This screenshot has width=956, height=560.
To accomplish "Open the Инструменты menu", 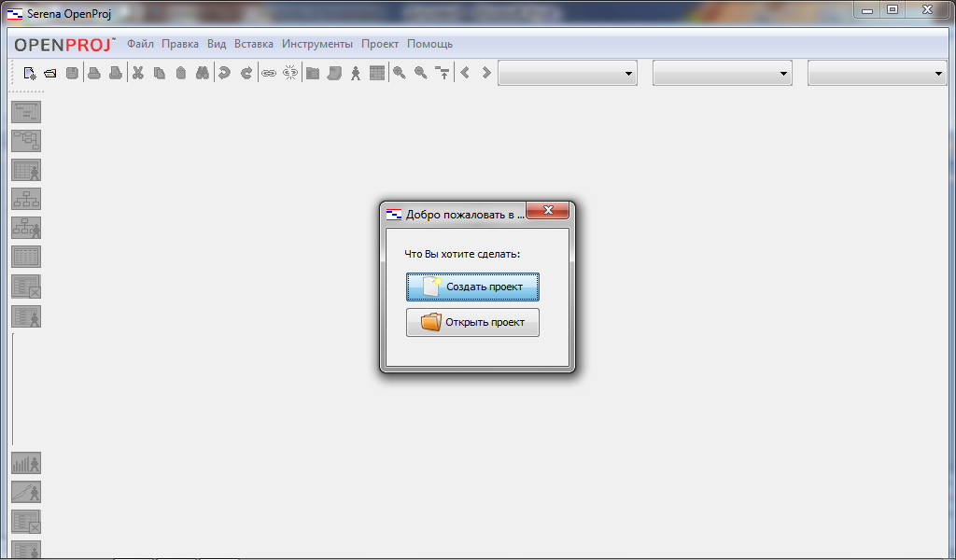I will click(x=317, y=44).
